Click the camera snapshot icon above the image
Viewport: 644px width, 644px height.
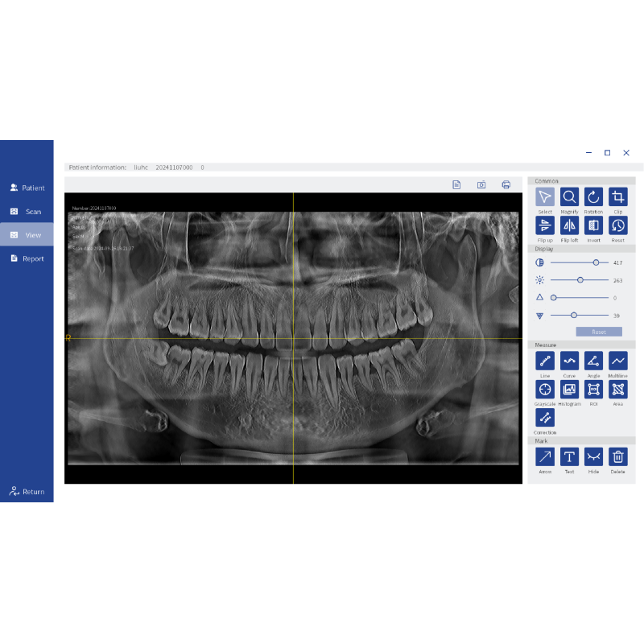click(x=481, y=185)
